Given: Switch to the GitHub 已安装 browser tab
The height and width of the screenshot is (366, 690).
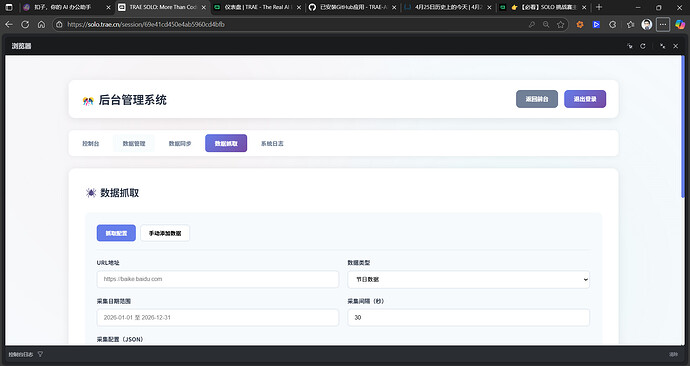Looking at the screenshot, I should 353,7.
